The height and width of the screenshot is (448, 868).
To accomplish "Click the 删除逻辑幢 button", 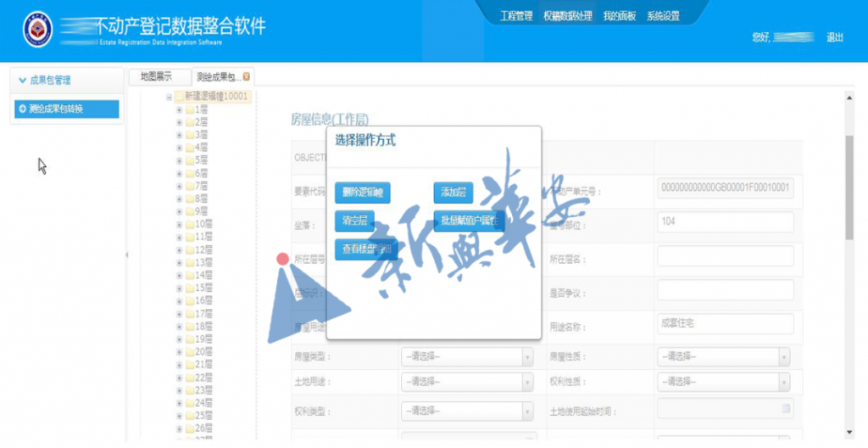I will 363,193.
